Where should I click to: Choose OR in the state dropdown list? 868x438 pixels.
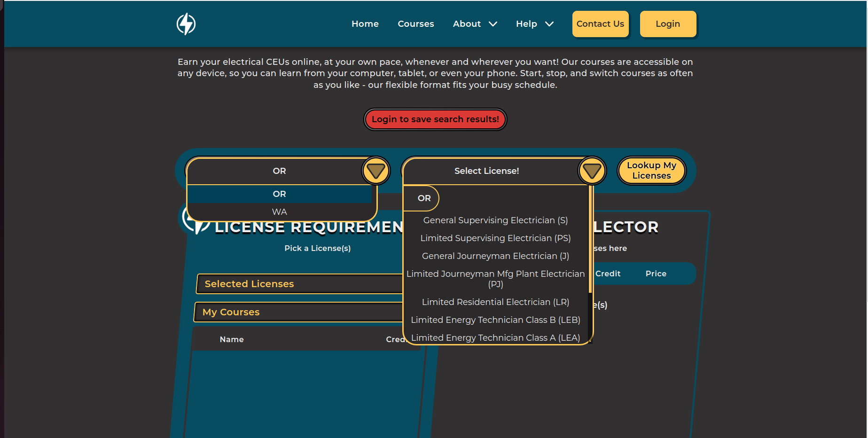tap(279, 194)
